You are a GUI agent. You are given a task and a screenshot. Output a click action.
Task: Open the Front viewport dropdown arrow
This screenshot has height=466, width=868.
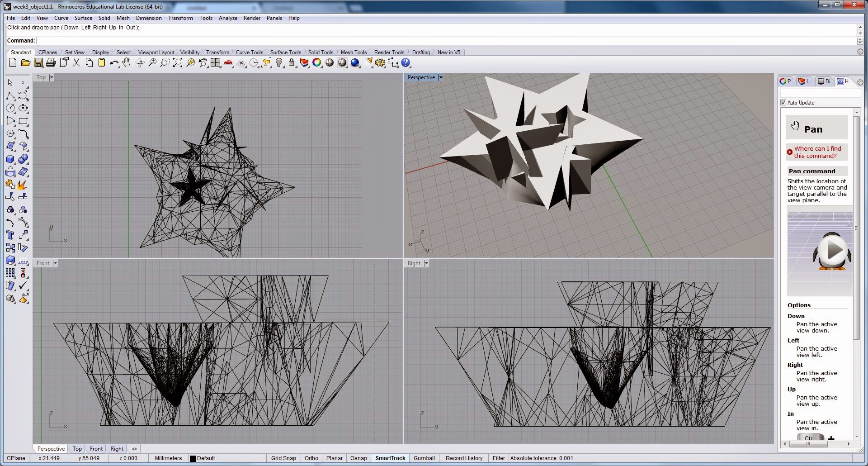(x=55, y=263)
